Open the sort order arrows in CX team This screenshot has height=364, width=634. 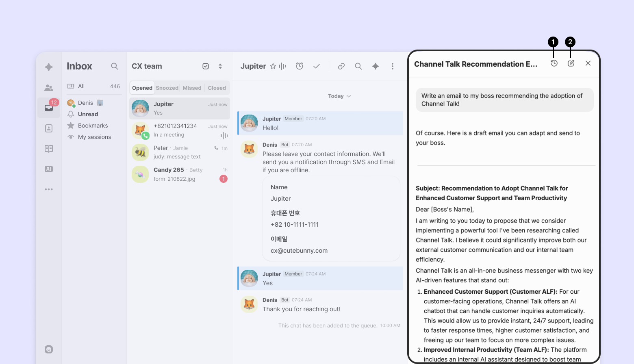point(220,66)
